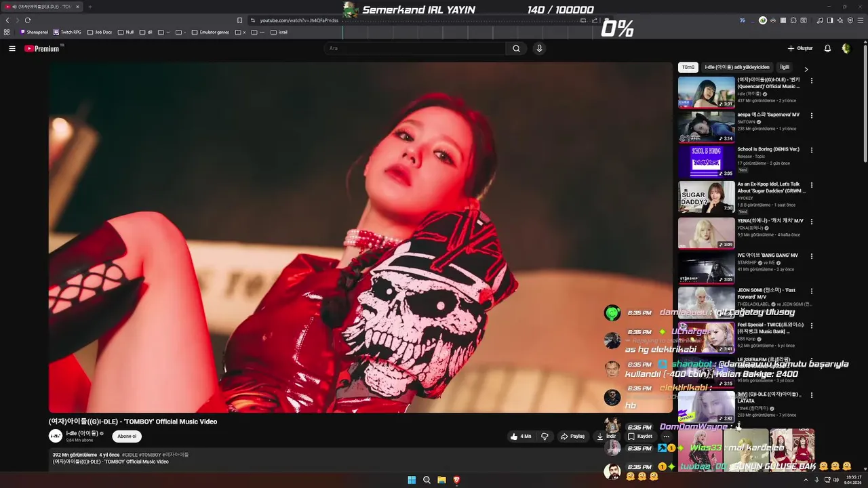Select the İlgili filter chip
The height and width of the screenshot is (488, 868).
pos(785,68)
